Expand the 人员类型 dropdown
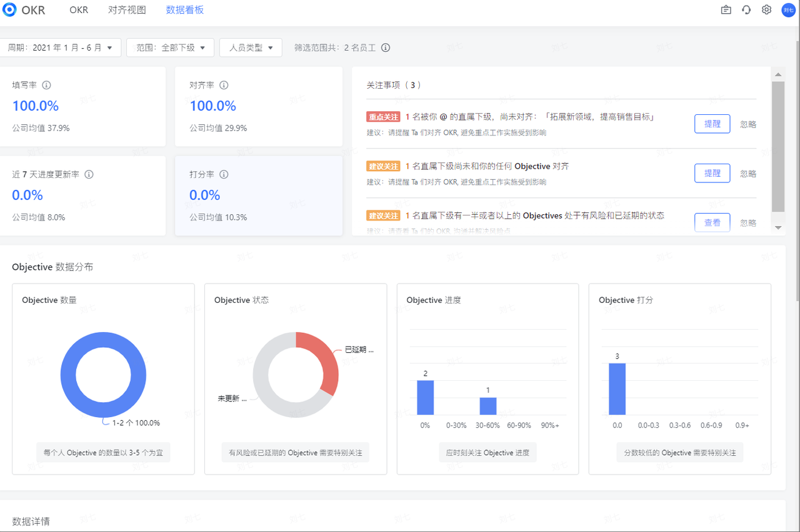Viewport: 800px width, 532px height. pos(251,47)
